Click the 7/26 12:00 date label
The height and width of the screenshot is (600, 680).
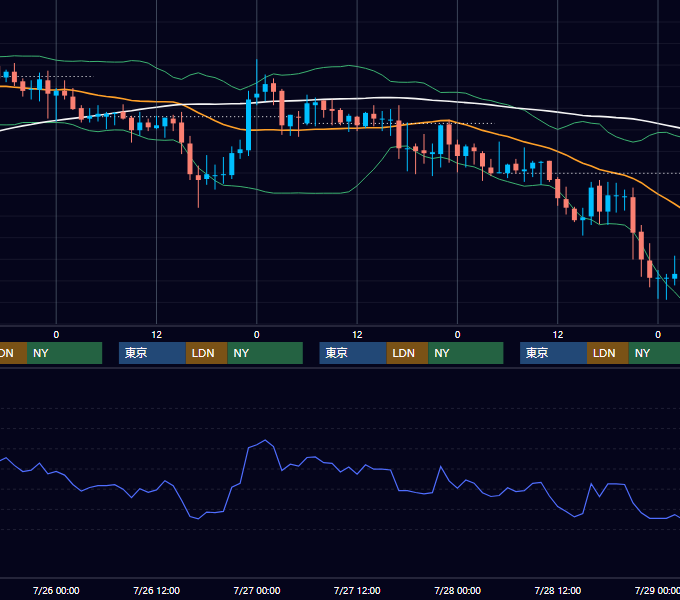157,590
